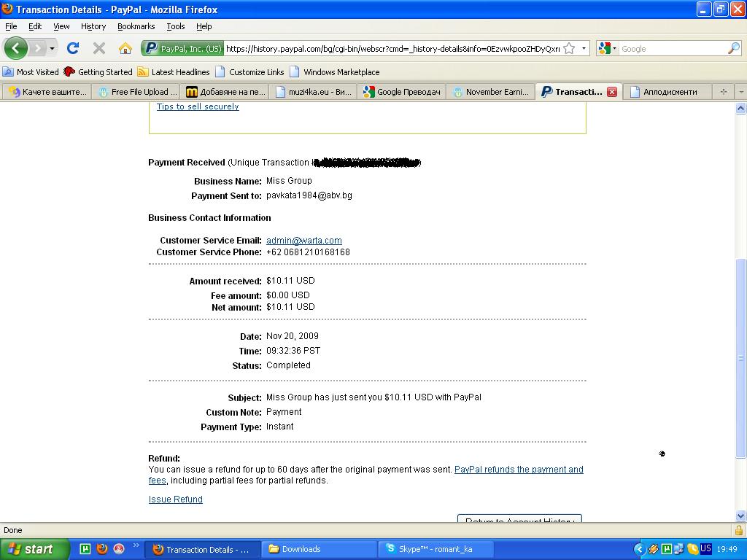Click the red round Quick Launch icon
Image resolution: width=747 pixels, height=560 pixels.
(119, 549)
